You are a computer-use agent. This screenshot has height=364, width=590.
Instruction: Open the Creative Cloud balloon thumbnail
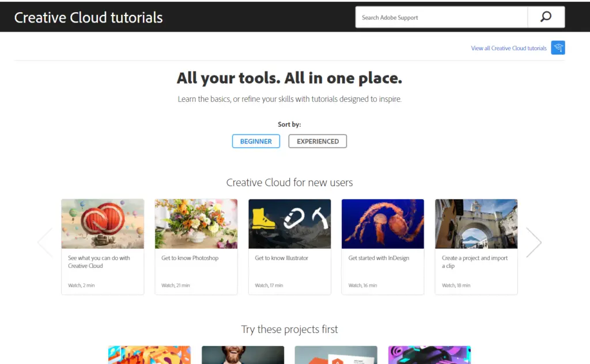(103, 223)
